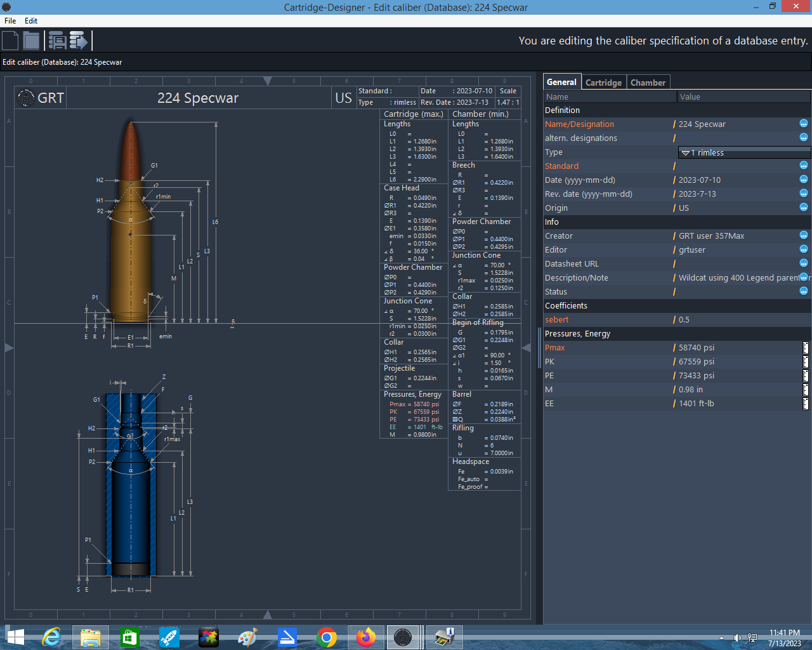The height and width of the screenshot is (650, 812).
Task: Click the Value column header
Action: click(x=743, y=97)
